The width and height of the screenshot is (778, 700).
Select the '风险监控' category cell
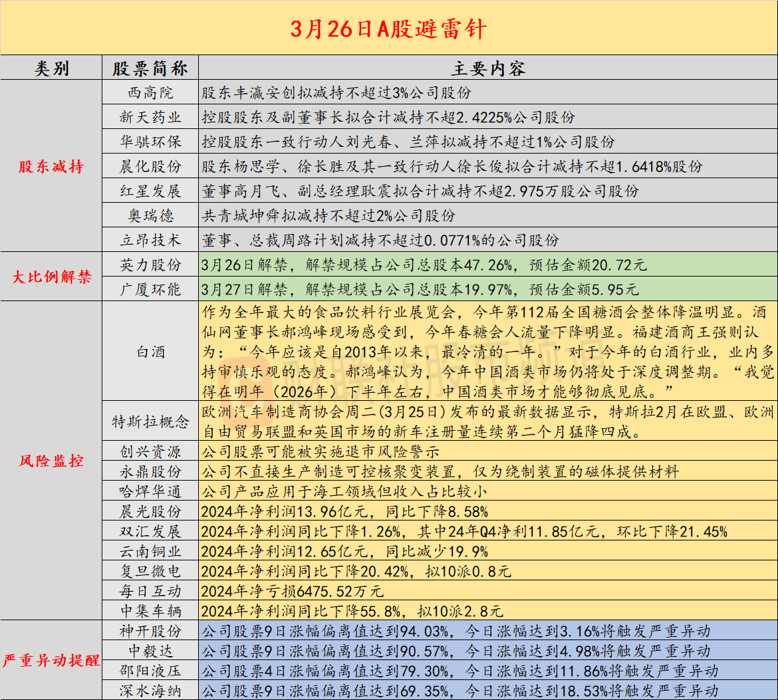pos(51,461)
